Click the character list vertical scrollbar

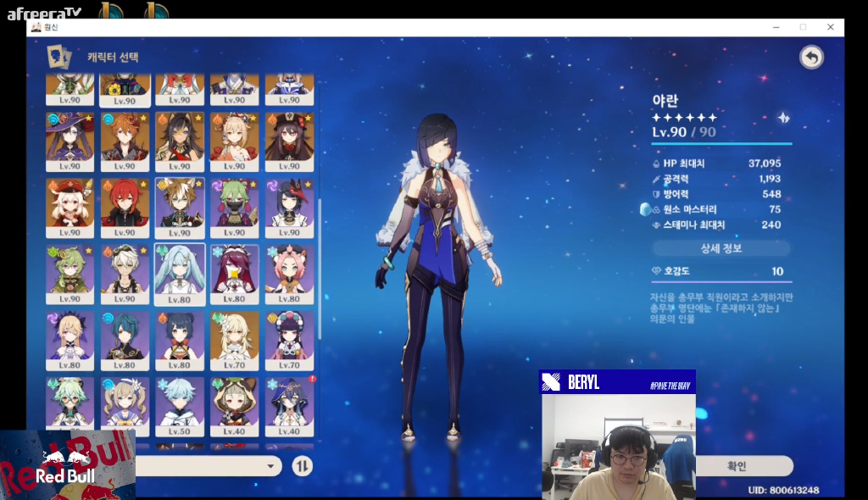pyautogui.click(x=320, y=269)
